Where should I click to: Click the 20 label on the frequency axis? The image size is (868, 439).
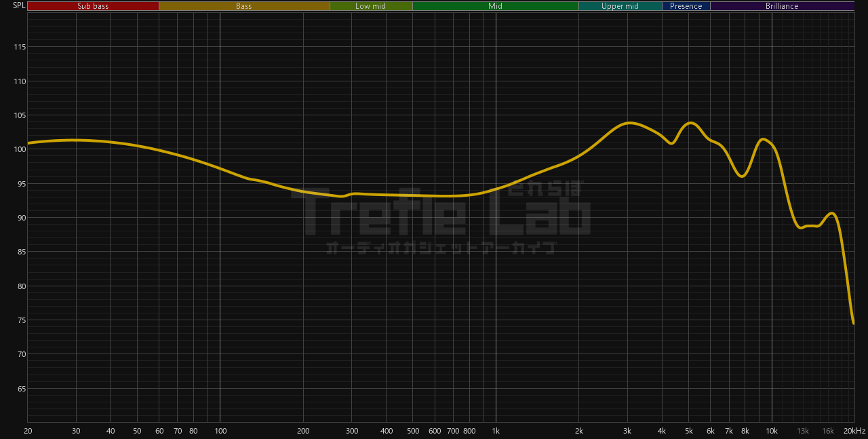(28, 431)
